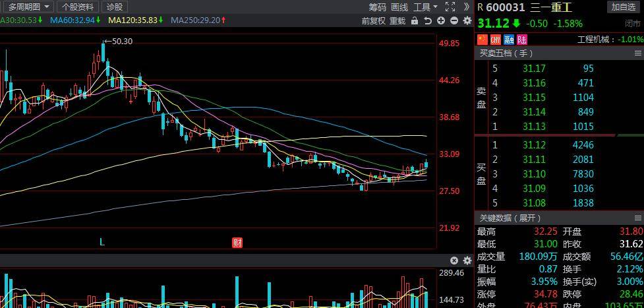Open main chart settings gear
Screen dimensions: 644x308
[x=467, y=20]
